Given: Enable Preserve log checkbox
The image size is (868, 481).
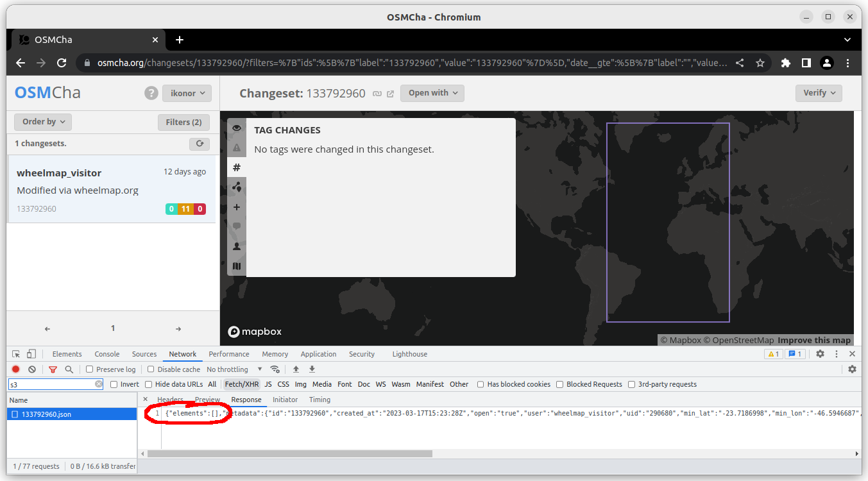Looking at the screenshot, I should click(x=90, y=369).
